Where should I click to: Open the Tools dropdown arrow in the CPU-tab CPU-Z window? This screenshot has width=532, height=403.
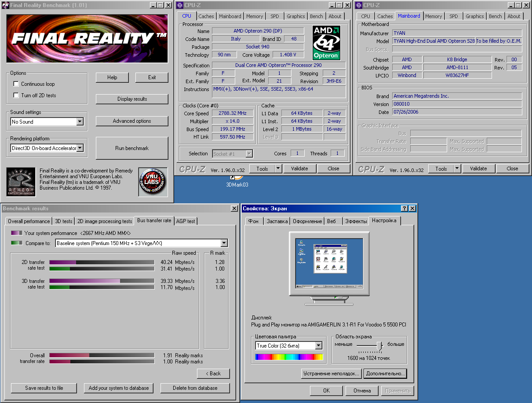[x=278, y=169]
